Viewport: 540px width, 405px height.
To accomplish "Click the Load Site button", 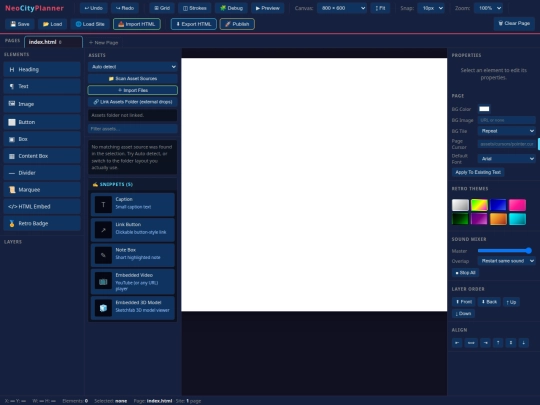I will click(x=90, y=24).
